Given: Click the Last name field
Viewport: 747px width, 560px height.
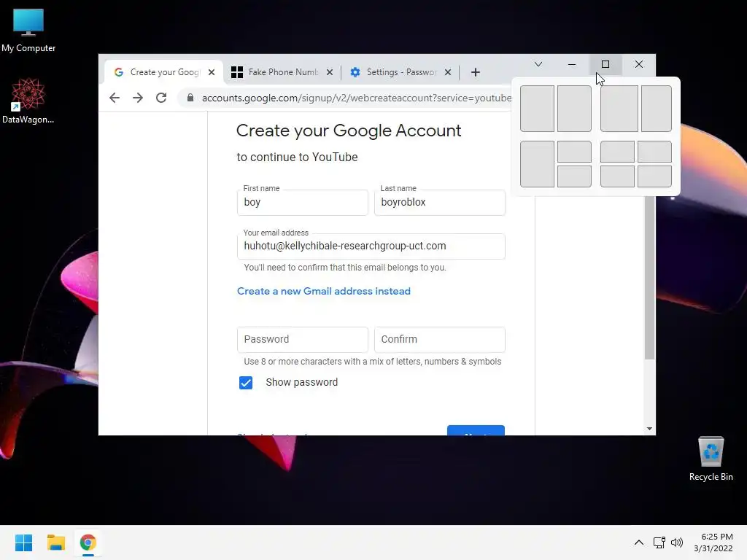Looking at the screenshot, I should pyautogui.click(x=440, y=203).
